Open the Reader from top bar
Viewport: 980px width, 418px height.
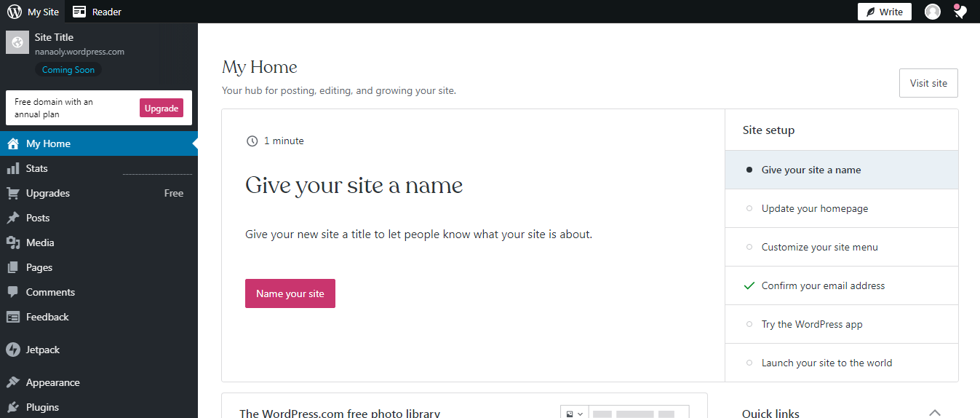tap(97, 12)
